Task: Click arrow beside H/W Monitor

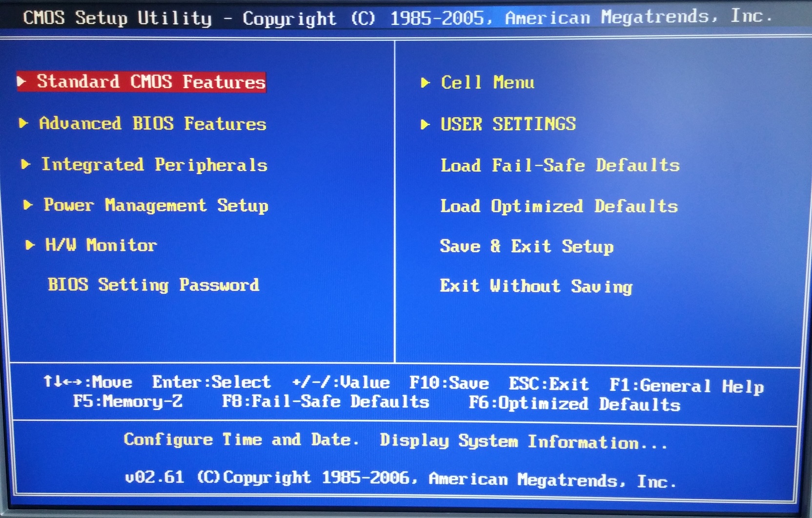Action: (30, 245)
